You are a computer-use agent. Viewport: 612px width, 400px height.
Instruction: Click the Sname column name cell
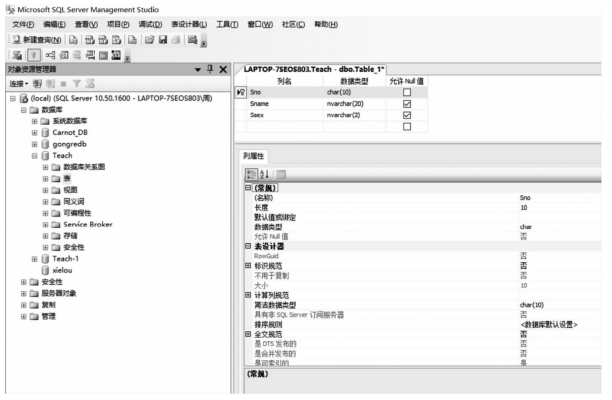click(x=285, y=104)
